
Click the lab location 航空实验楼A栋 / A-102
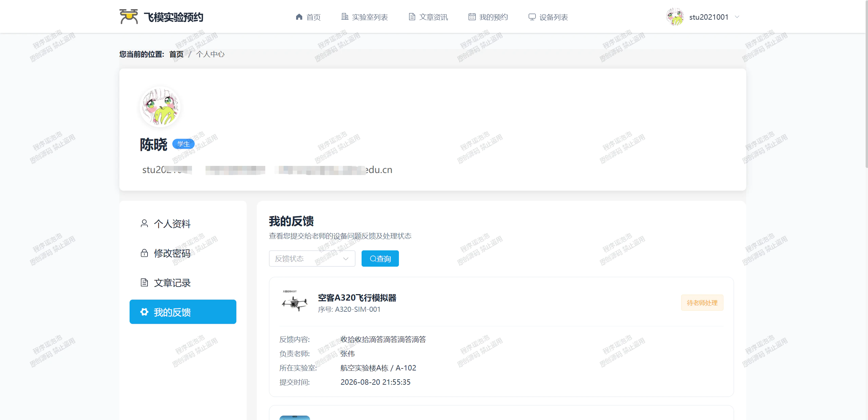[x=378, y=368]
